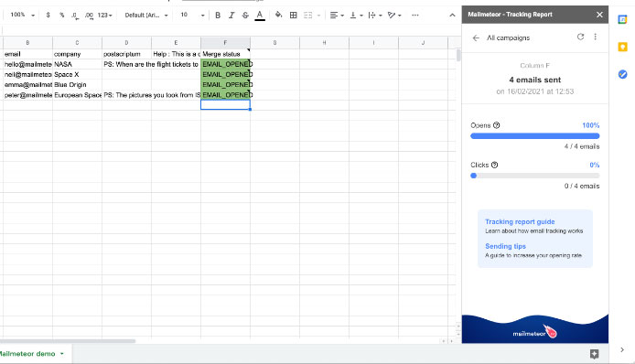Collapse the toolbar with up chevron
The height and width of the screenshot is (364, 635).
[452, 15]
